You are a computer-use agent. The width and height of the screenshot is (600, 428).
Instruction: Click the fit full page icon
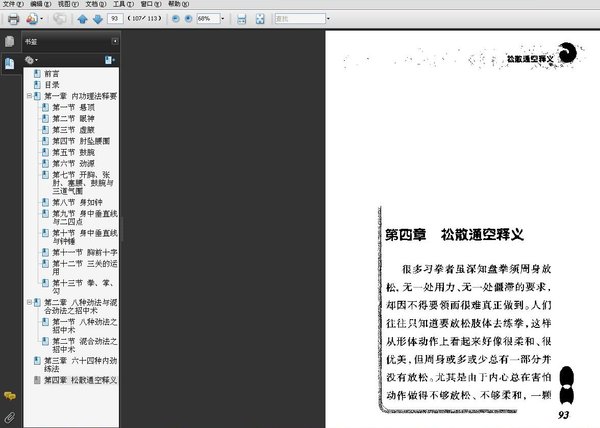[260, 19]
